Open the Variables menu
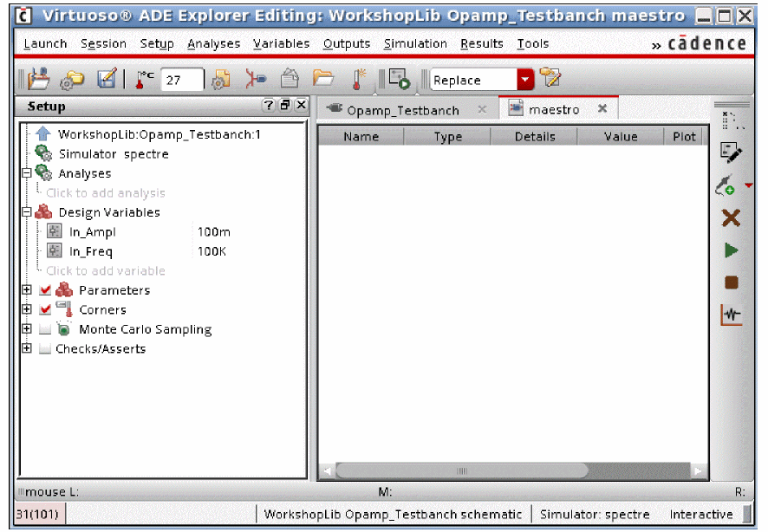The image size is (768, 532). pos(281,43)
